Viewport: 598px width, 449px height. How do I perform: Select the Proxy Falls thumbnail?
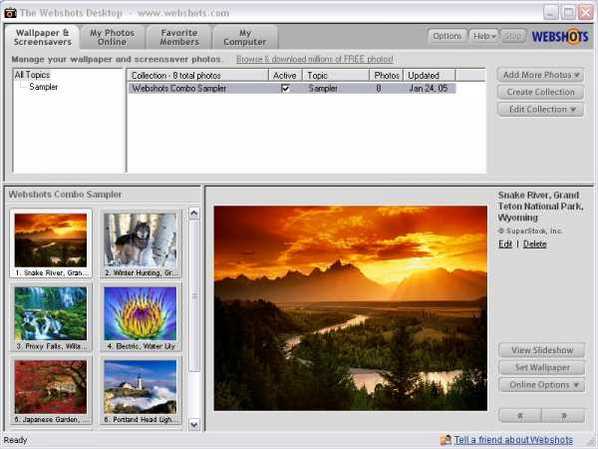[x=51, y=317]
